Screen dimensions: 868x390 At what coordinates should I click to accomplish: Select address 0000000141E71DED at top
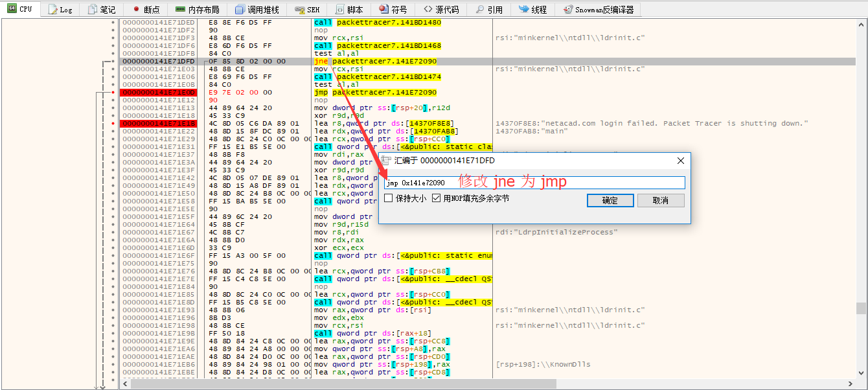[158, 23]
